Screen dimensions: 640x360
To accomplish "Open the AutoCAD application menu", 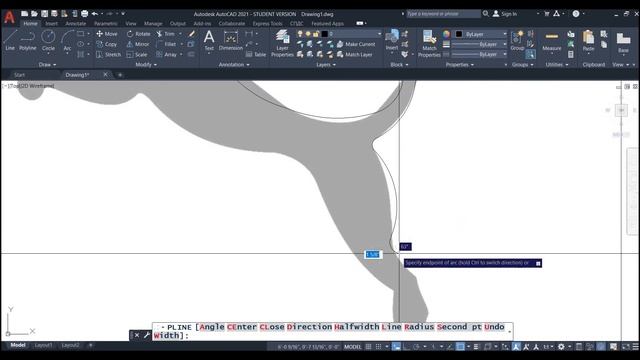I will pos(9,17).
